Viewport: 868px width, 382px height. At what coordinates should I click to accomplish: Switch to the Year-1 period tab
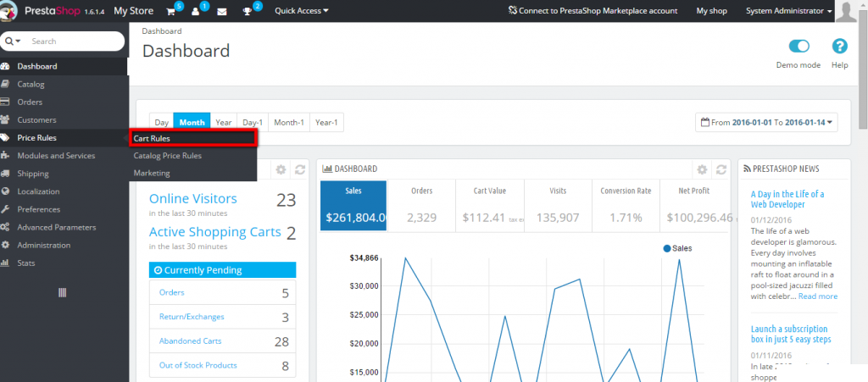coord(326,123)
